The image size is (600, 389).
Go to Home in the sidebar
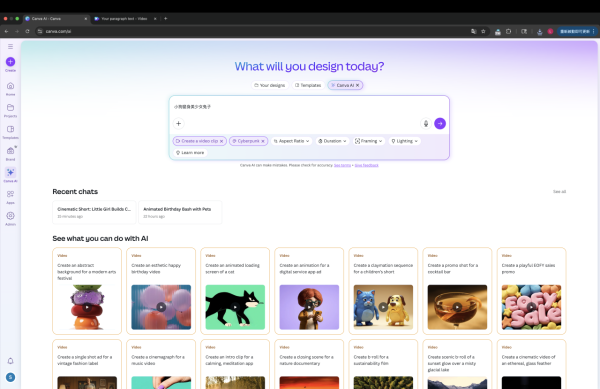(10, 89)
